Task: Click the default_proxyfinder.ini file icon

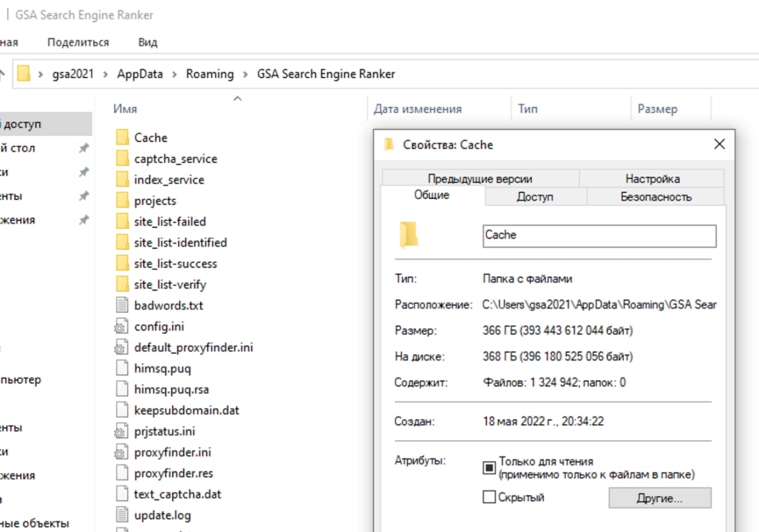Action: (121, 348)
